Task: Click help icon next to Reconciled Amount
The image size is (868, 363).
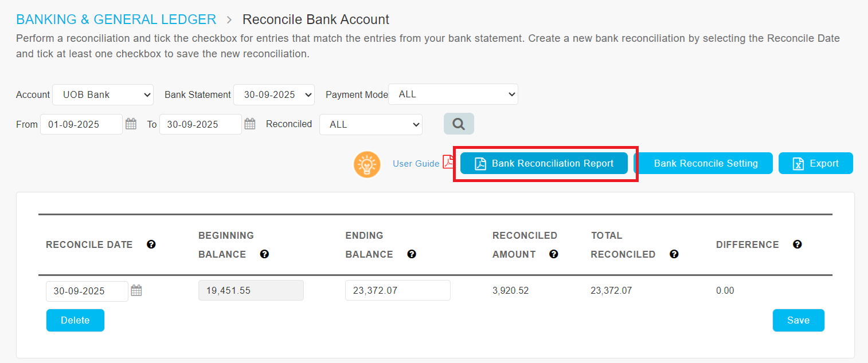Action: pyautogui.click(x=554, y=254)
